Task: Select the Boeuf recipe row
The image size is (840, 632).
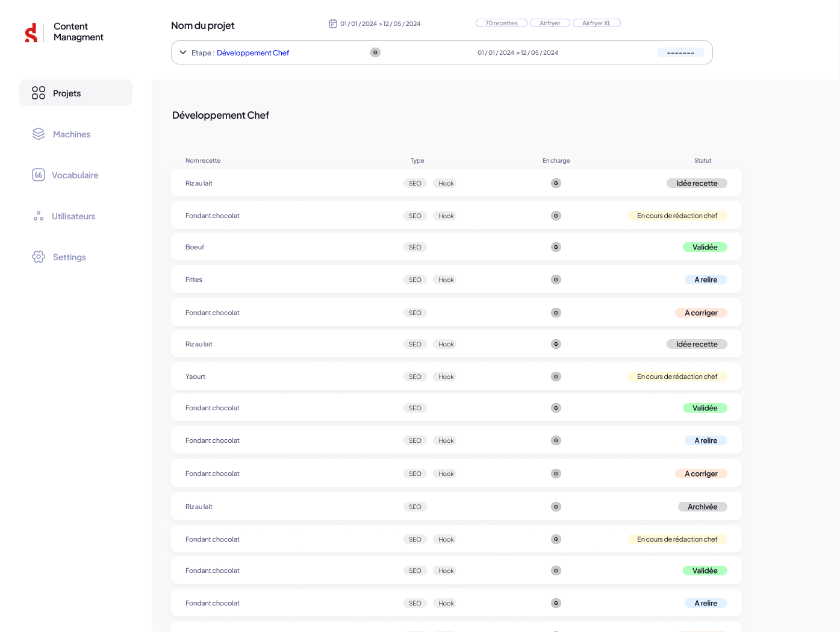Action: pyautogui.click(x=456, y=247)
